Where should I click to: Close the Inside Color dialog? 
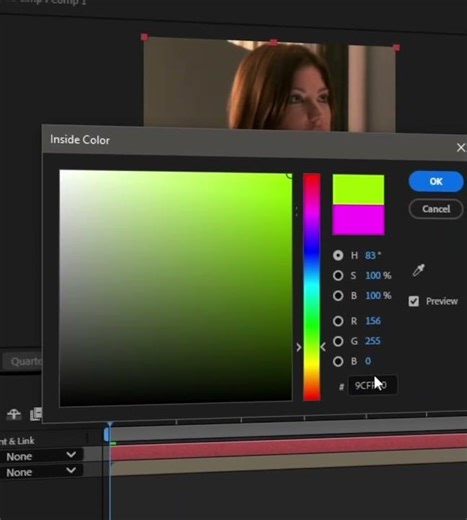pyautogui.click(x=461, y=148)
